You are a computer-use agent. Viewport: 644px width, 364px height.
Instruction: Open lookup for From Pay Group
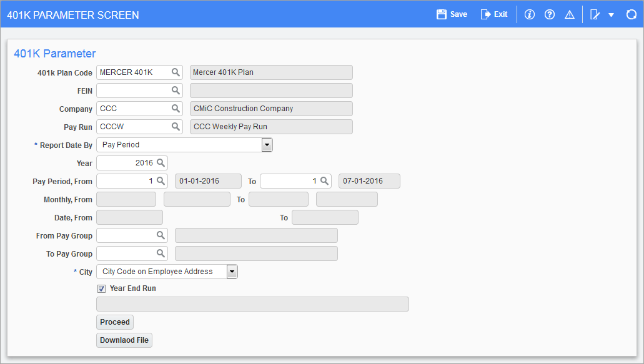point(161,235)
